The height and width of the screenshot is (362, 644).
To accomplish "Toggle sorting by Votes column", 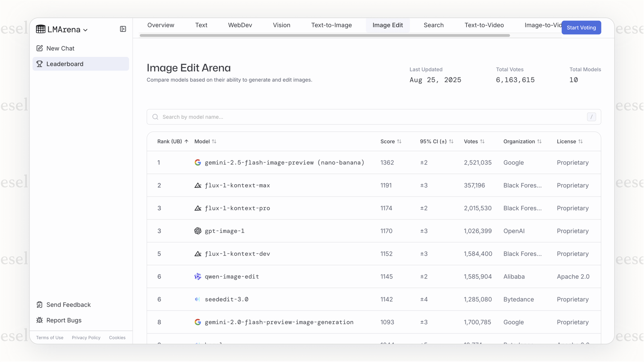I will click(482, 141).
